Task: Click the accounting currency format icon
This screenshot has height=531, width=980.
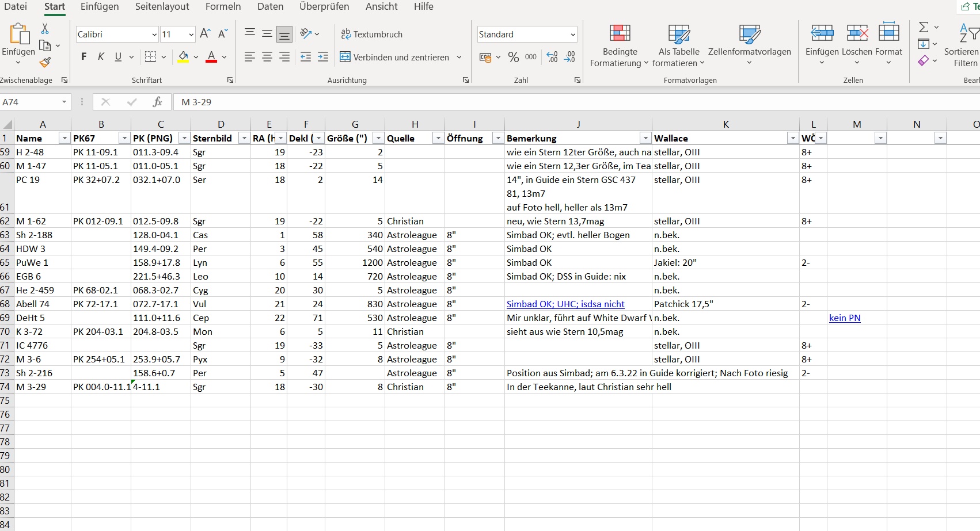Action: pyautogui.click(x=485, y=57)
